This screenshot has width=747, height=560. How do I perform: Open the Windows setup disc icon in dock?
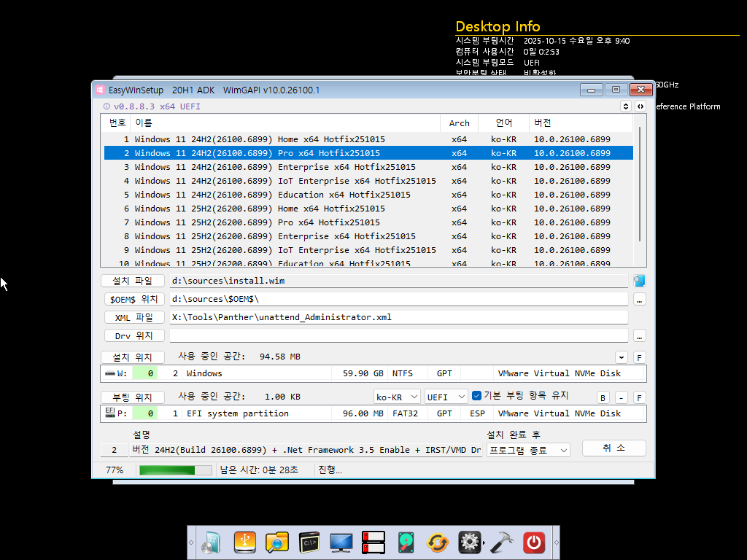pyautogui.click(x=212, y=542)
